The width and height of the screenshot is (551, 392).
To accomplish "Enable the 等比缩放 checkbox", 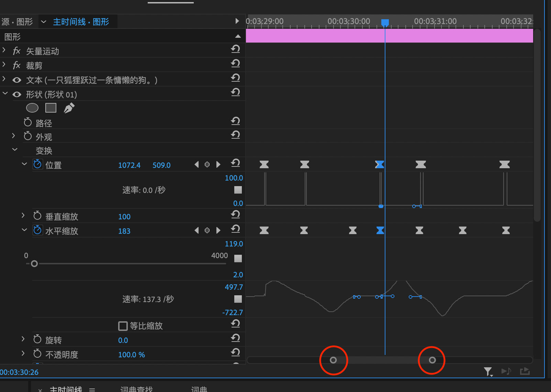I will tap(123, 325).
